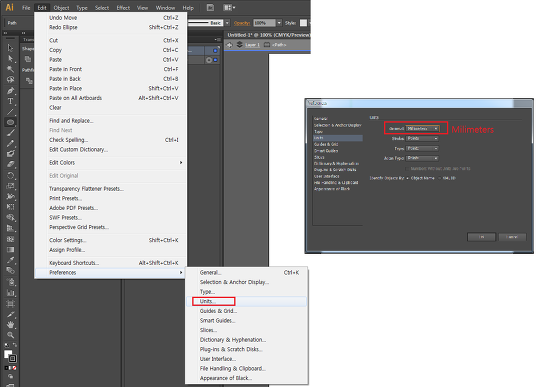The width and height of the screenshot is (540, 387).
Task: Open Type units dropdown
Action: pyautogui.click(x=422, y=148)
